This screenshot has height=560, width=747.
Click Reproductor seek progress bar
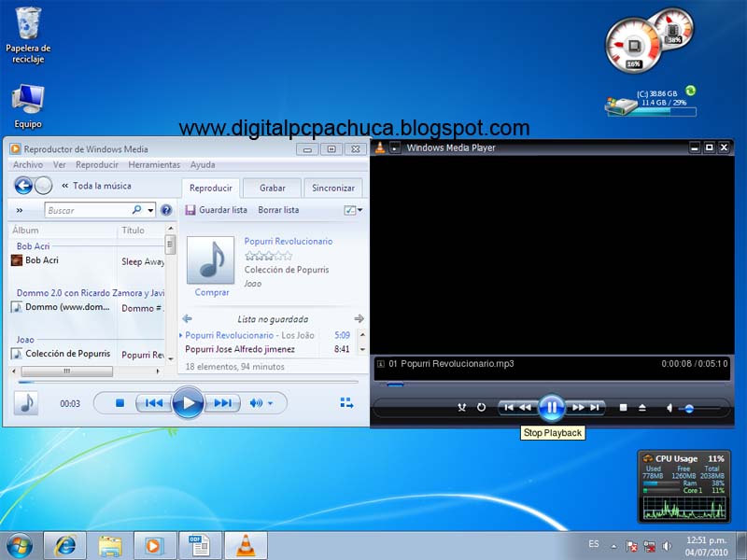pyautogui.click(x=188, y=382)
